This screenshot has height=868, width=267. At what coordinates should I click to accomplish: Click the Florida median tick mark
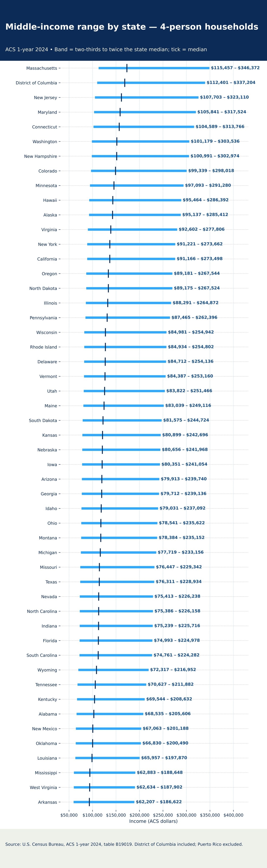98,641
